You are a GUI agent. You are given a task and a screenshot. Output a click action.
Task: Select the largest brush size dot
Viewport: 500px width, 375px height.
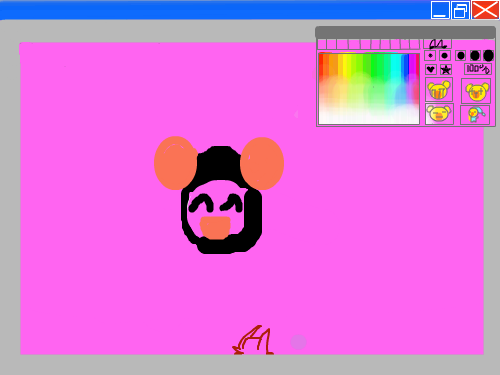488,56
